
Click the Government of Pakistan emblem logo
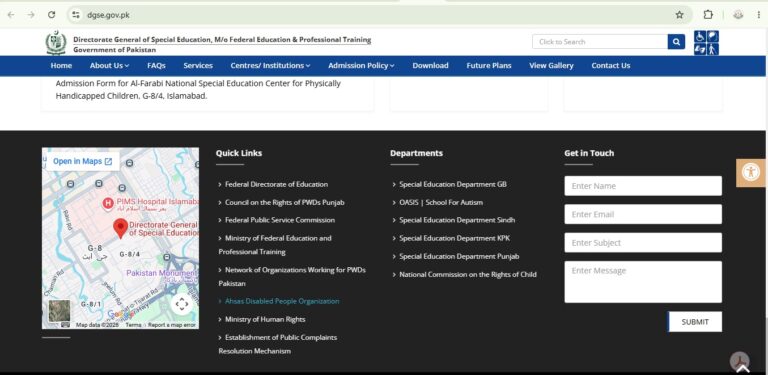point(56,43)
